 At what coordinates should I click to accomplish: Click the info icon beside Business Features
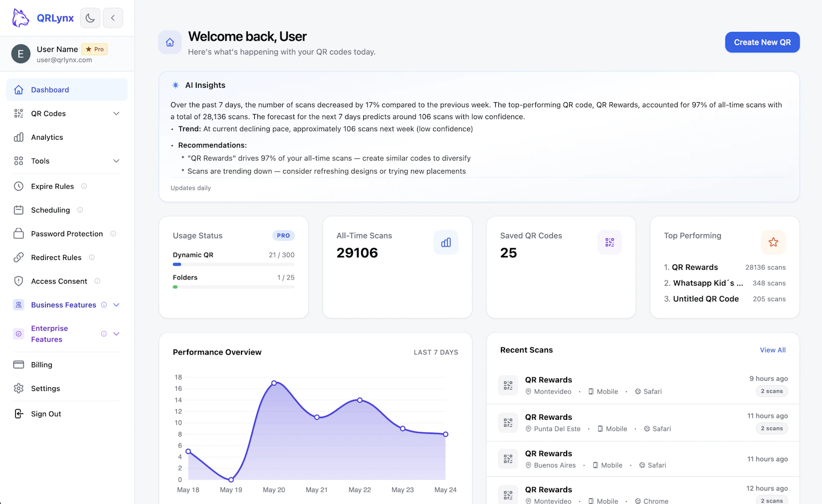[104, 305]
